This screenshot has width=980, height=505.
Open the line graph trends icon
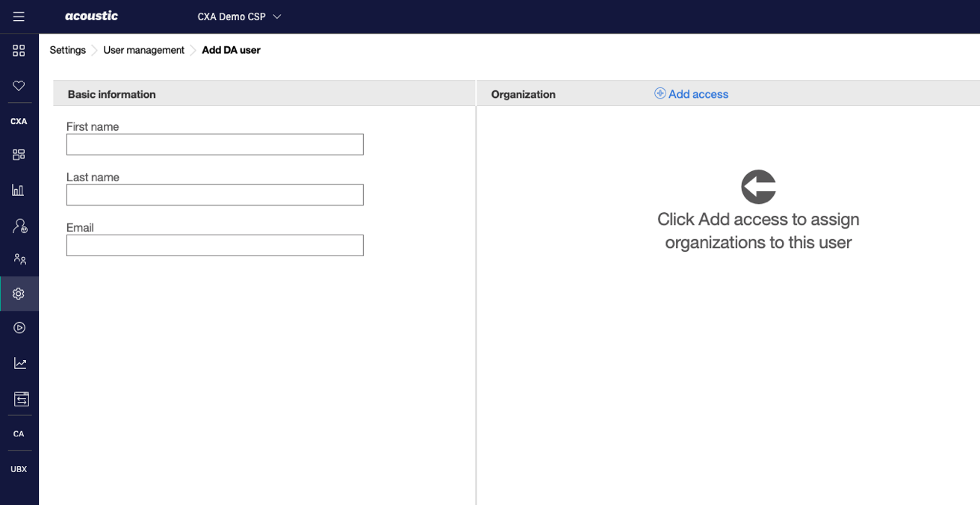tap(19, 364)
